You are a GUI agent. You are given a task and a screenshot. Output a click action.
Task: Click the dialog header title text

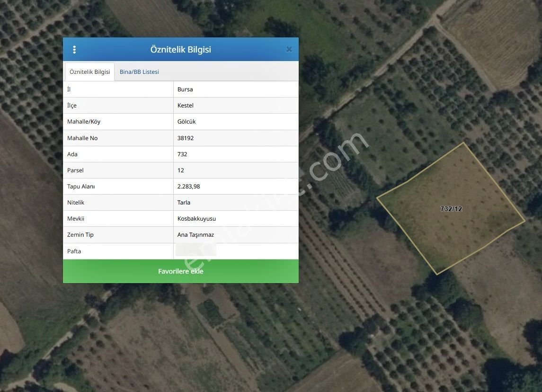pos(180,50)
